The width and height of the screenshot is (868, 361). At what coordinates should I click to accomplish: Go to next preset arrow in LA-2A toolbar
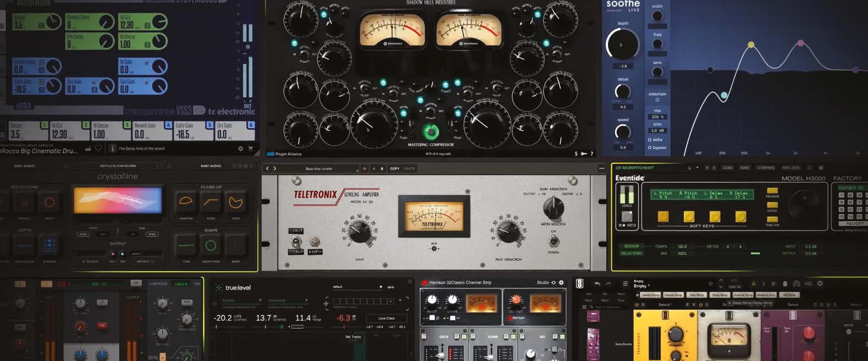(x=275, y=168)
